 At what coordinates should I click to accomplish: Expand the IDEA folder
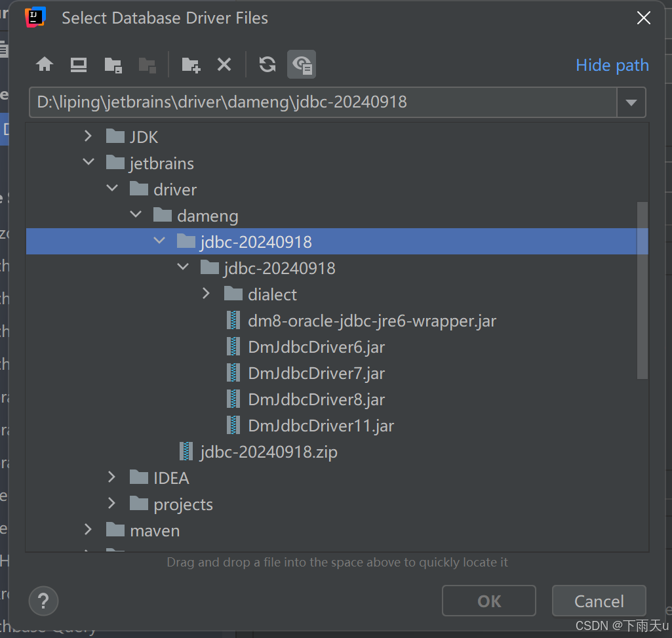(x=112, y=477)
